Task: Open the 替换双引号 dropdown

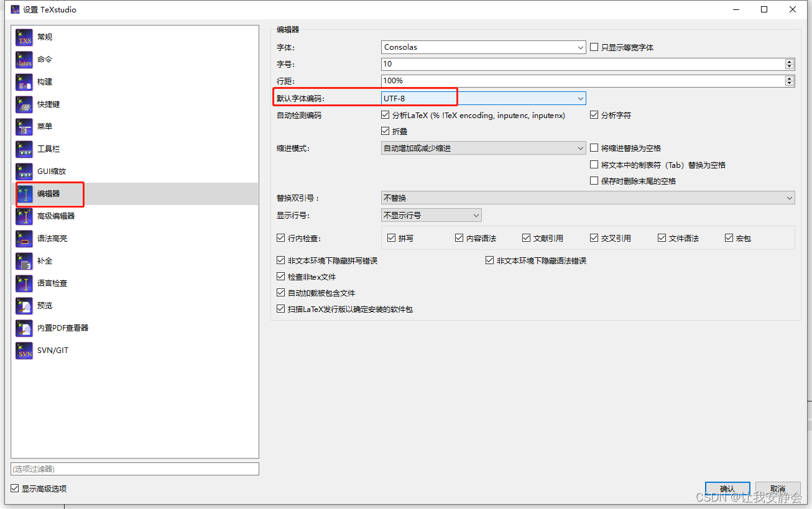Action: 588,198
